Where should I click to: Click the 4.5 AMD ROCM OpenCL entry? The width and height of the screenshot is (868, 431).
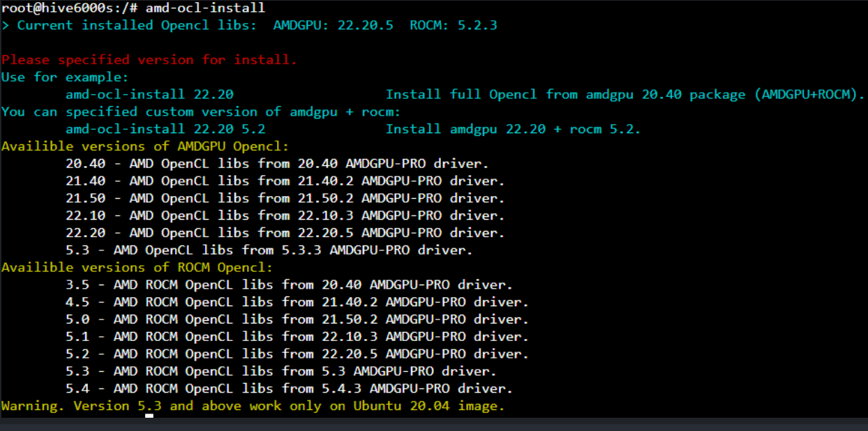click(x=297, y=302)
